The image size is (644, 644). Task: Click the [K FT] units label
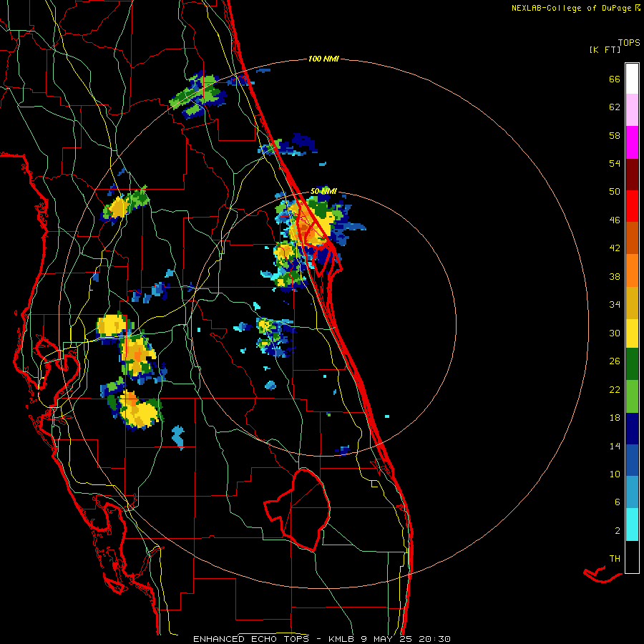tap(605, 49)
